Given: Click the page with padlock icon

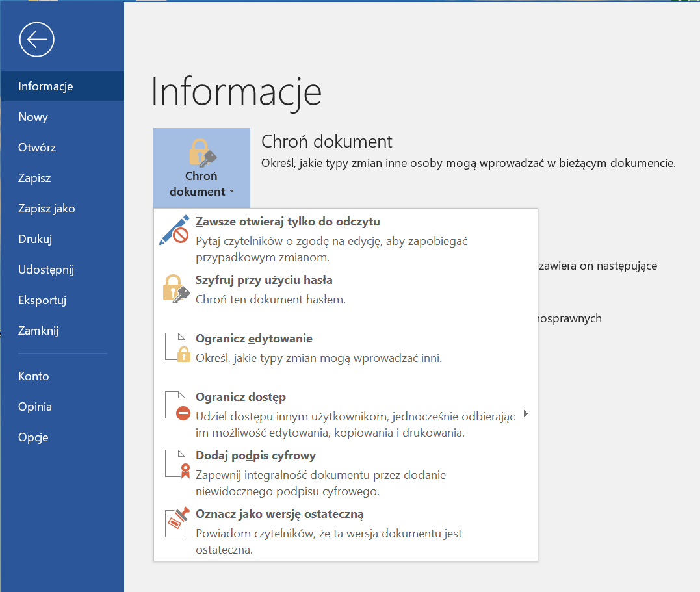Looking at the screenshot, I should [x=177, y=348].
